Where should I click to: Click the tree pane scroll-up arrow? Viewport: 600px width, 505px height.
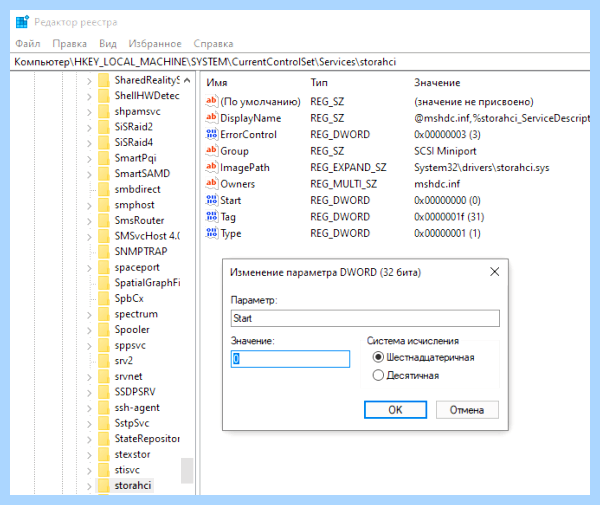187,80
